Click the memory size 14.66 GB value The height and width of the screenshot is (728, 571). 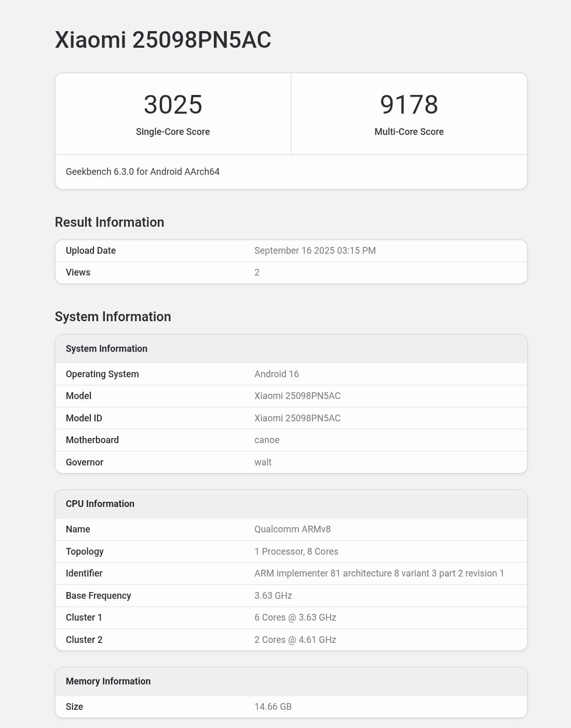[x=273, y=707]
